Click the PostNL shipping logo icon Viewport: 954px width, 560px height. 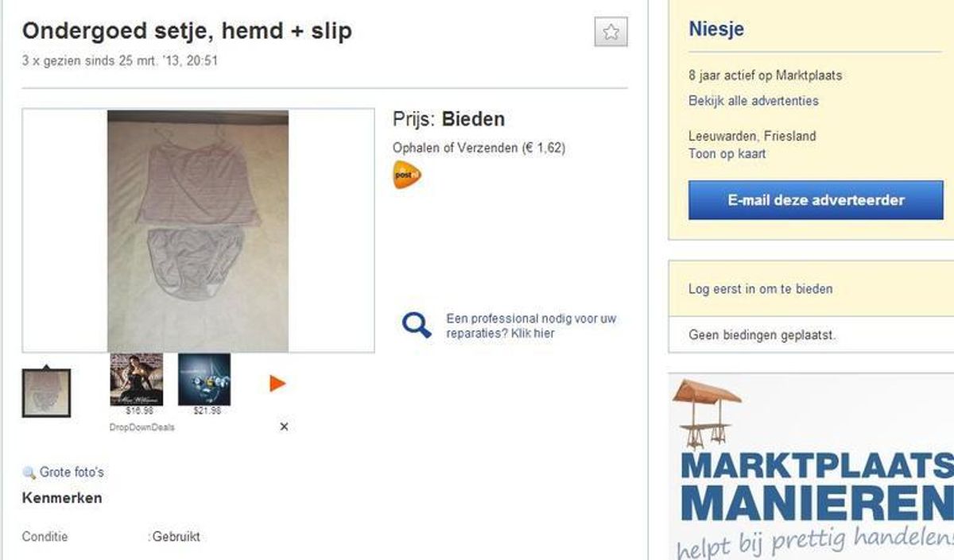pos(407,175)
